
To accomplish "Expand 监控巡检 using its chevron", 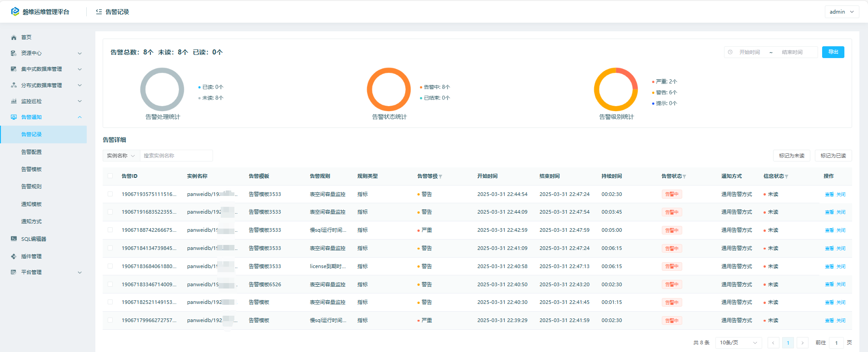I will (80, 101).
